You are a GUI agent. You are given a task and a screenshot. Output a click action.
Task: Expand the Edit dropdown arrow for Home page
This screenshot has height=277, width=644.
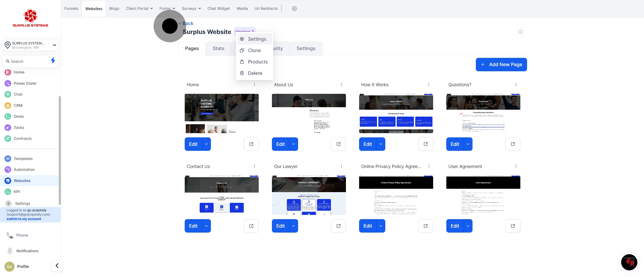206,144
